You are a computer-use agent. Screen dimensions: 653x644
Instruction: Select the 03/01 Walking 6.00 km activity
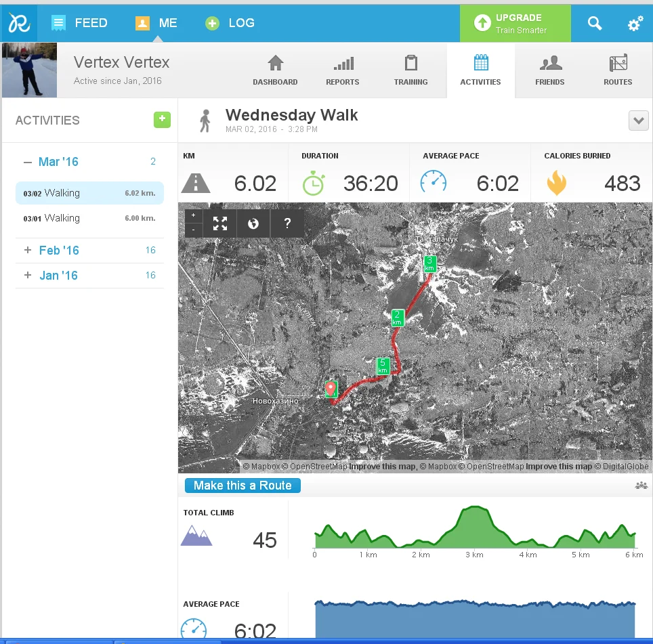tap(89, 218)
